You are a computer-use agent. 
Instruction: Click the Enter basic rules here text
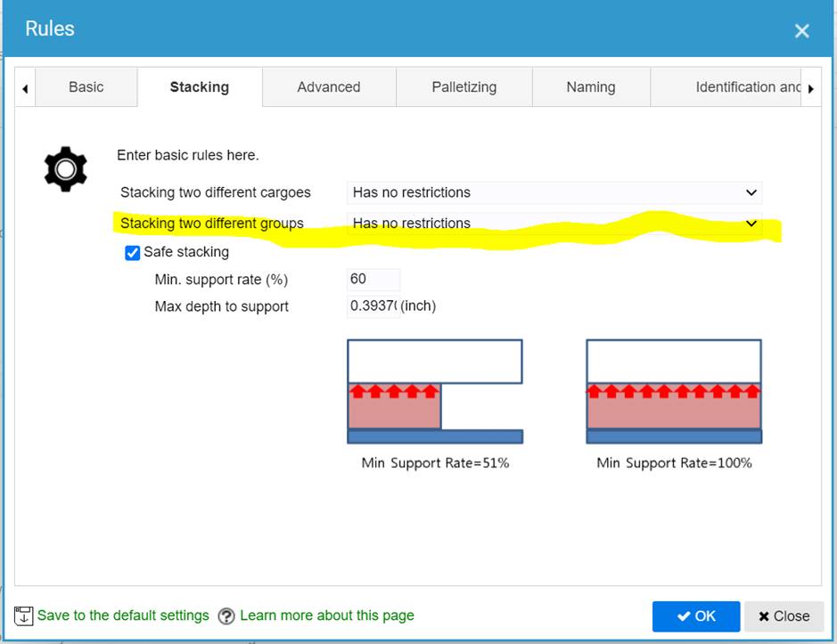tap(188, 155)
